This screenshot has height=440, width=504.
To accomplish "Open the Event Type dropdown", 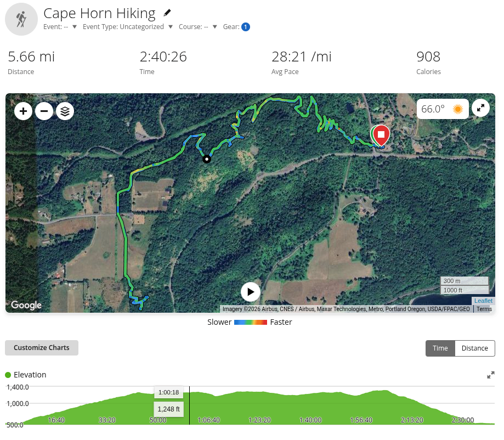I will tap(128, 27).
